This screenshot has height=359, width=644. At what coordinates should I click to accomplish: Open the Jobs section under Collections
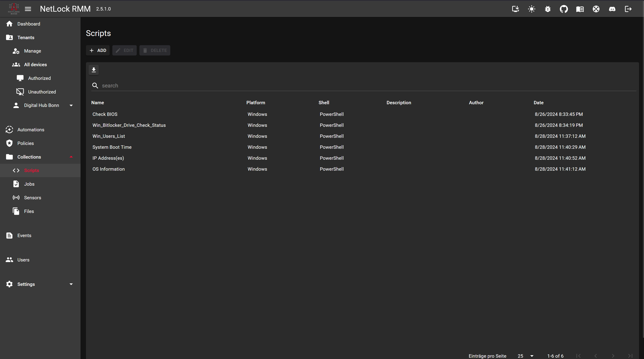29,184
